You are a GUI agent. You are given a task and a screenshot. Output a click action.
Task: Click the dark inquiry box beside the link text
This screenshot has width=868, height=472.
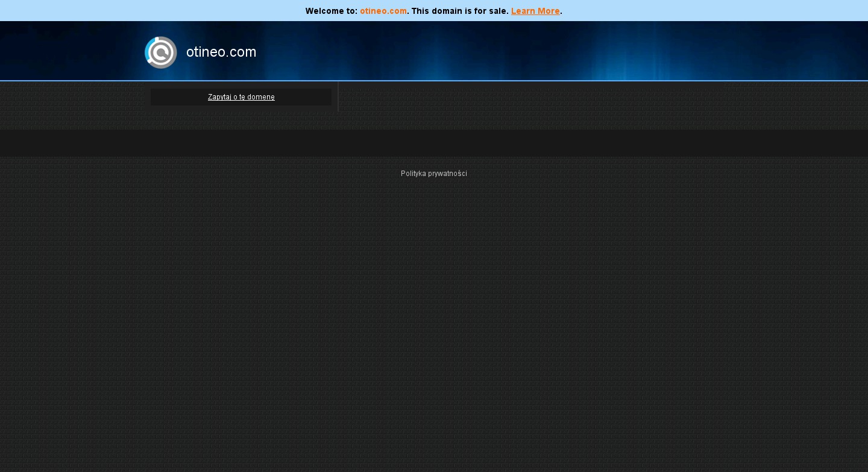175,97
